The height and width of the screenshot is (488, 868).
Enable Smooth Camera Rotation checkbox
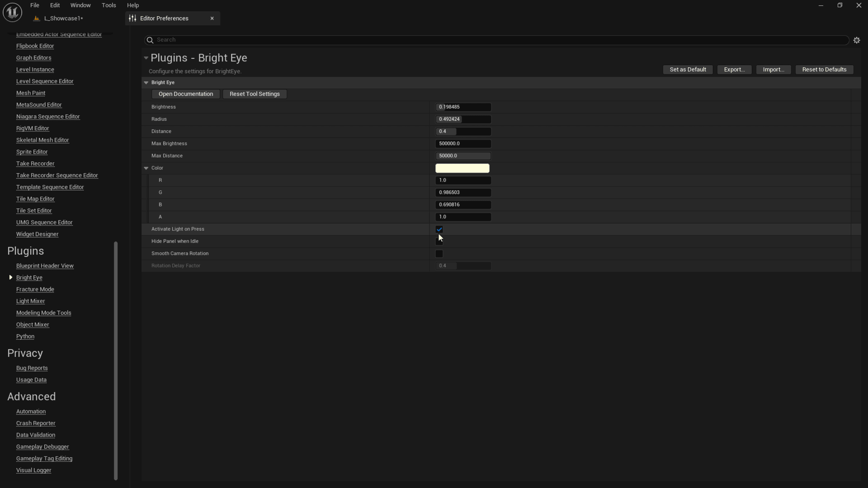(439, 254)
